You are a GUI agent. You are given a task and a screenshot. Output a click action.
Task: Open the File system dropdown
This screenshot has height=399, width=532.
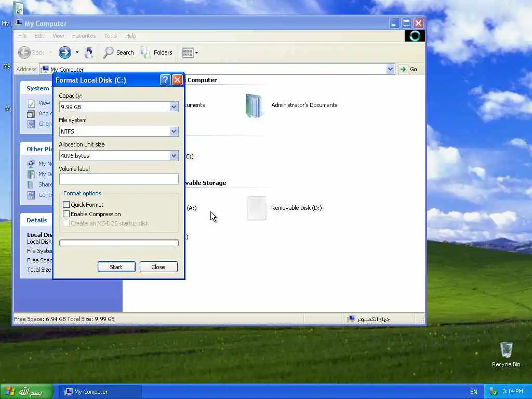[174, 131]
